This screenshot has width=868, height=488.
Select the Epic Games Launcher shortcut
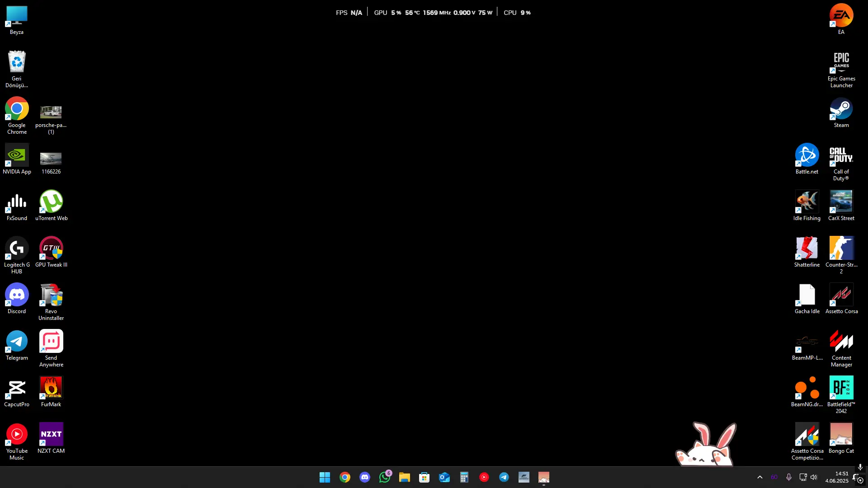click(841, 69)
